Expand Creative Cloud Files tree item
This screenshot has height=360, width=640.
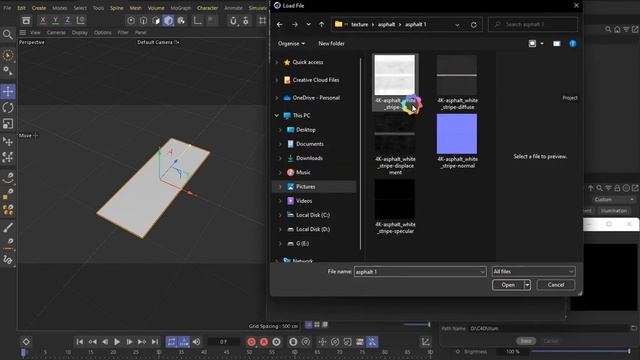pyautogui.click(x=277, y=80)
